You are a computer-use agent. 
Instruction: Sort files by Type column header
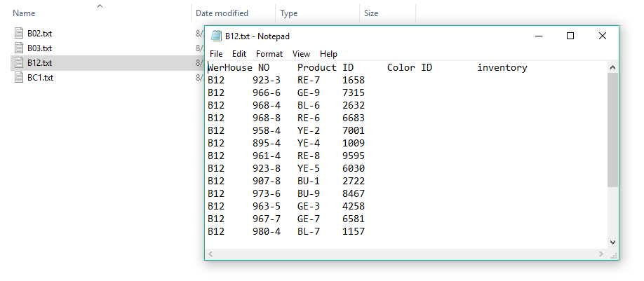coord(289,13)
